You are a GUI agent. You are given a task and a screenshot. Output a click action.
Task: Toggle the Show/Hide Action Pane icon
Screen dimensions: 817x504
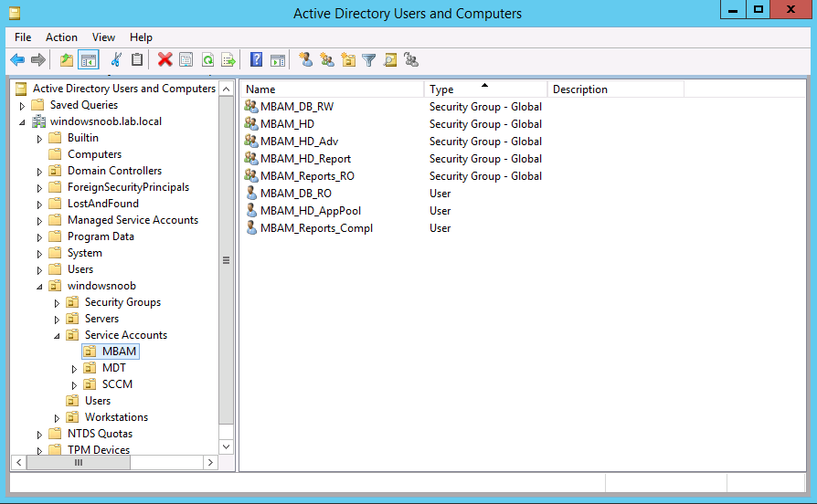pos(278,60)
